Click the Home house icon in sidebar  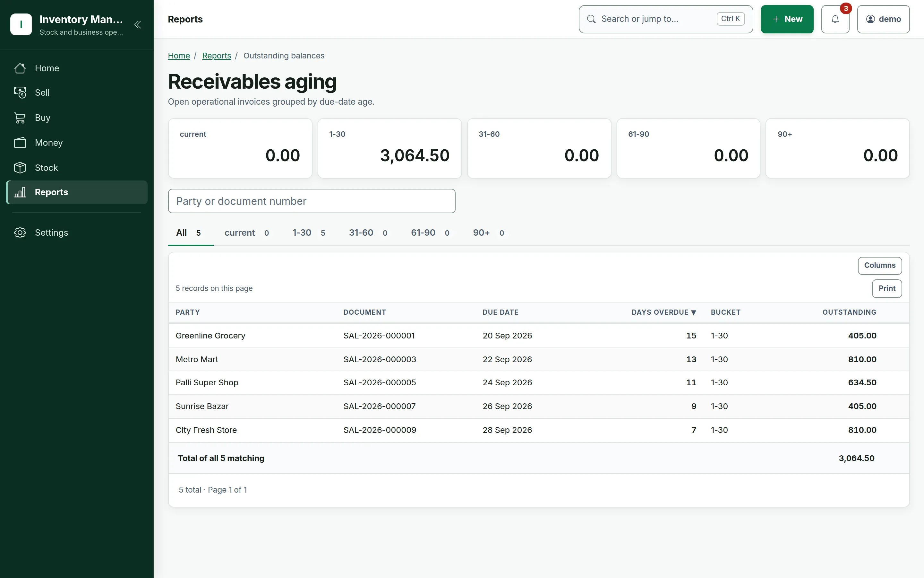click(x=20, y=68)
